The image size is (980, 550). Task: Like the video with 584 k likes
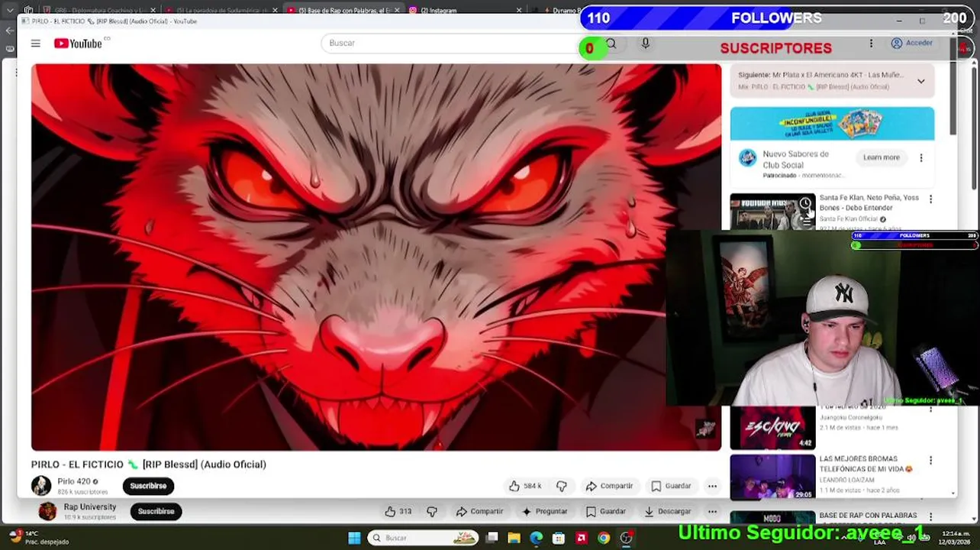(x=525, y=486)
